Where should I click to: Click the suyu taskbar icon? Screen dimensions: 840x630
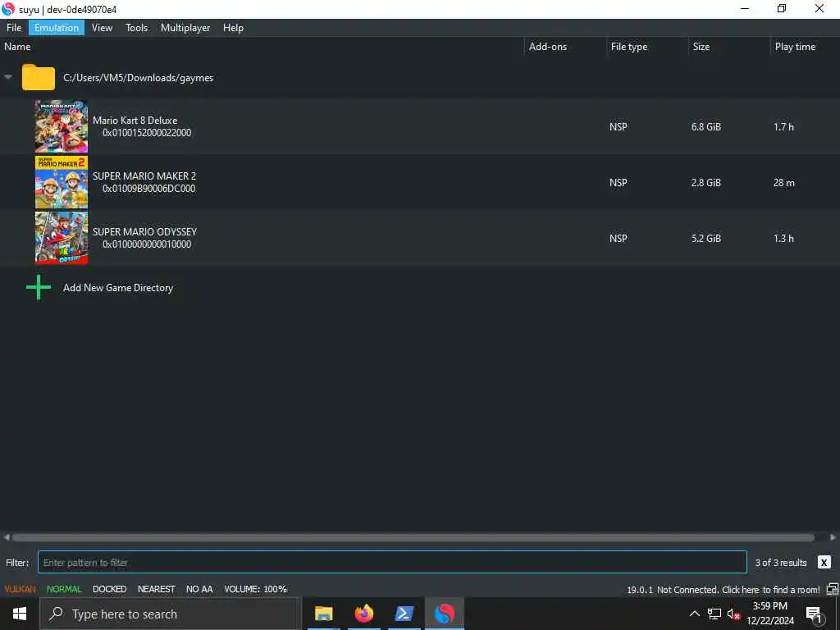pos(444,614)
